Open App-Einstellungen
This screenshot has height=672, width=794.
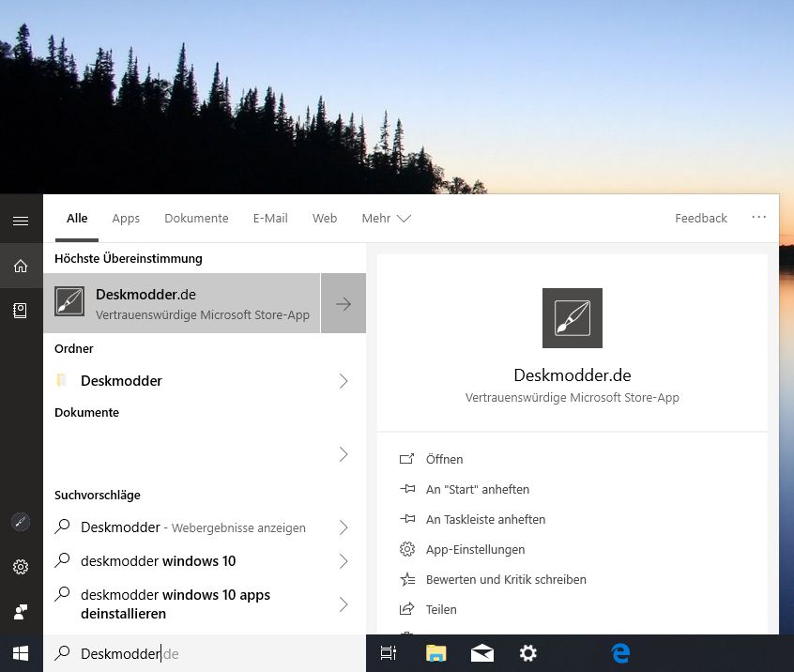click(x=476, y=549)
